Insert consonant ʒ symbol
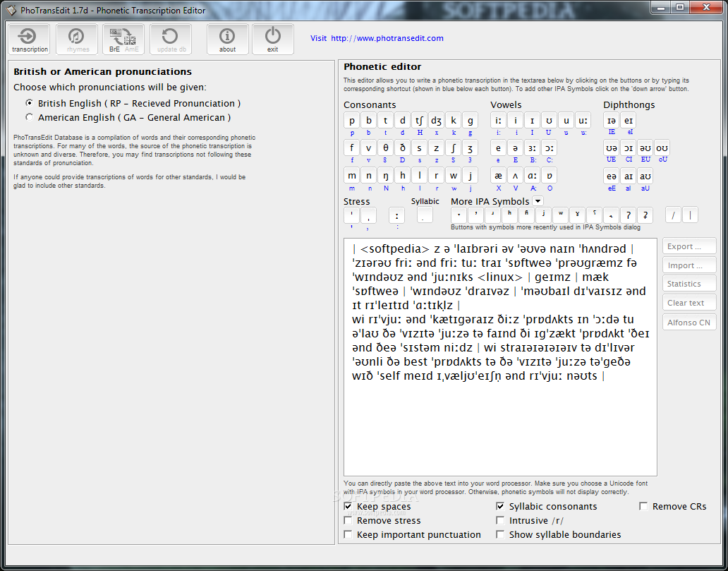Screen dimensions: 728x571 coord(470,148)
